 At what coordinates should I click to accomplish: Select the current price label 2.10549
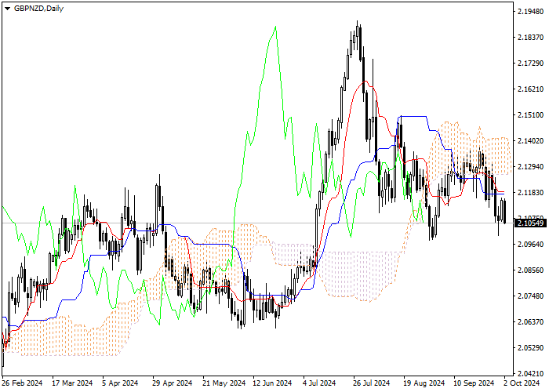(530, 223)
